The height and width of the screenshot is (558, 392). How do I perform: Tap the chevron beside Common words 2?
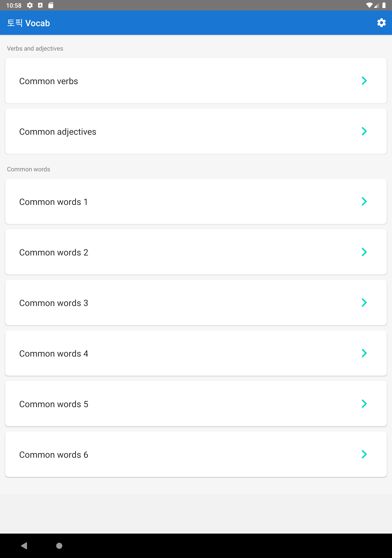pyautogui.click(x=364, y=252)
